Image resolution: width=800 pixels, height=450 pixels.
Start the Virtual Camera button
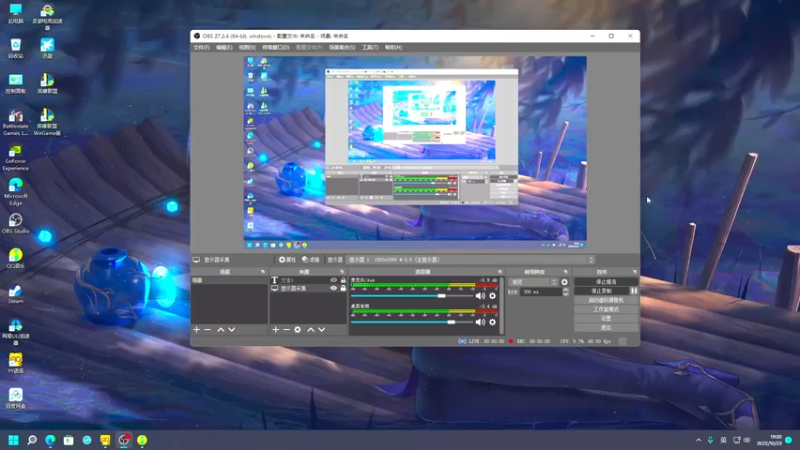click(606, 300)
